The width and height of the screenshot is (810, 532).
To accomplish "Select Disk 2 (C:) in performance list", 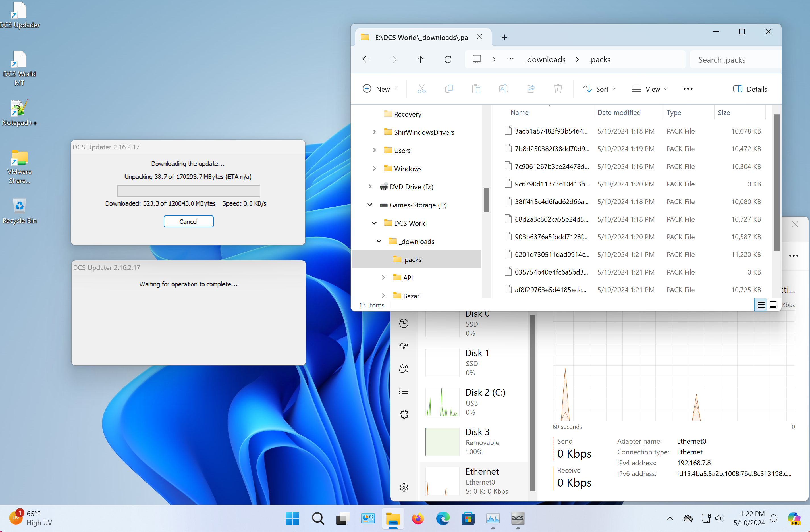I will [x=474, y=402].
